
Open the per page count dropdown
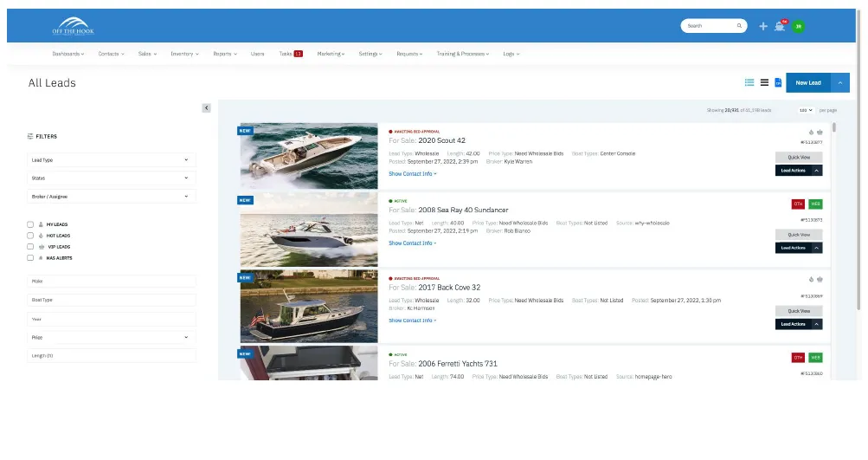pyautogui.click(x=806, y=110)
